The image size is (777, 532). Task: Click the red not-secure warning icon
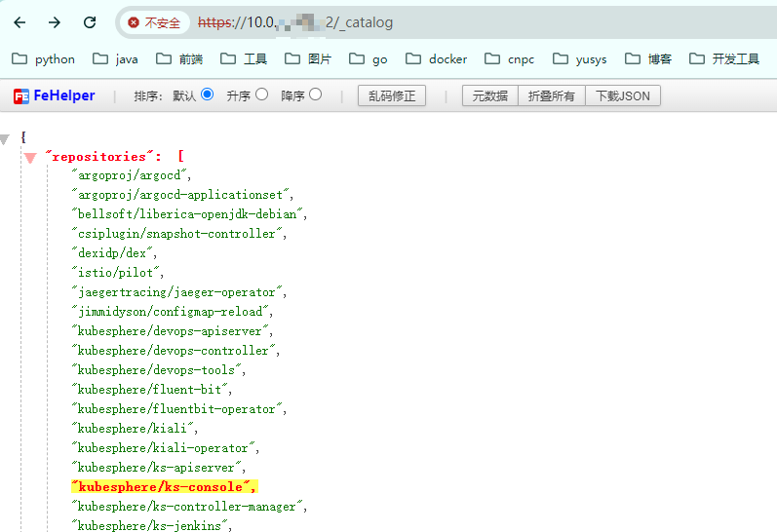click(x=134, y=22)
